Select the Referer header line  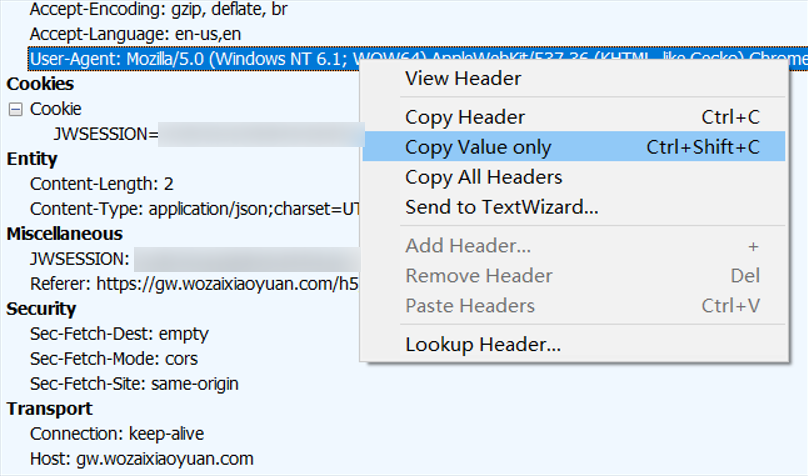(x=190, y=284)
